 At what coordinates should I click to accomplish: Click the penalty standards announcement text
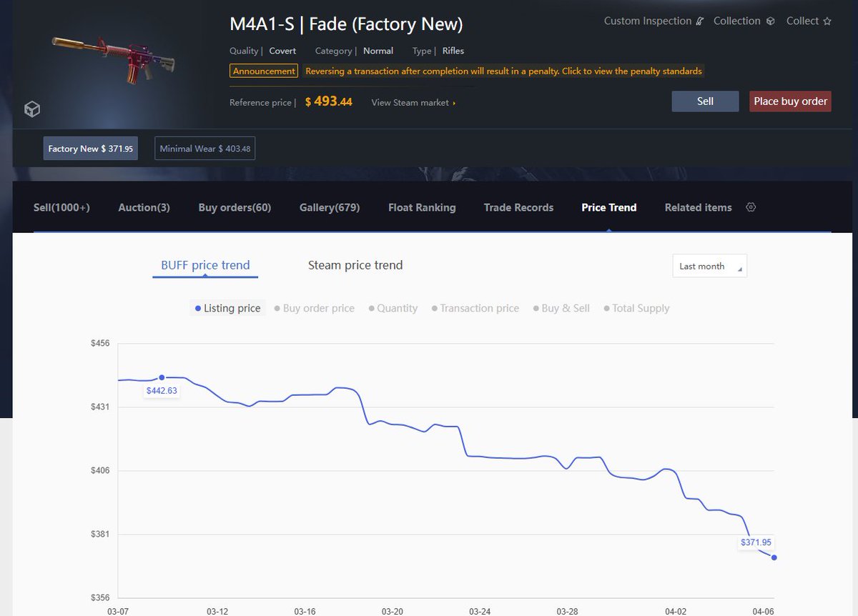(x=503, y=71)
